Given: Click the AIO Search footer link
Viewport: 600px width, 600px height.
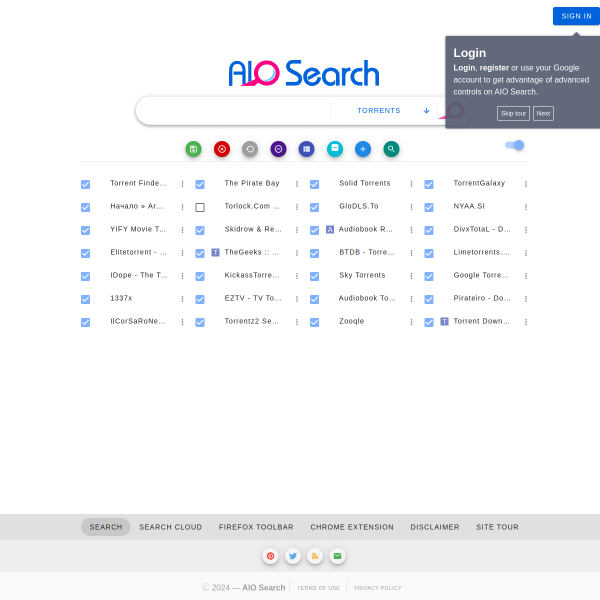Looking at the screenshot, I should tap(264, 587).
